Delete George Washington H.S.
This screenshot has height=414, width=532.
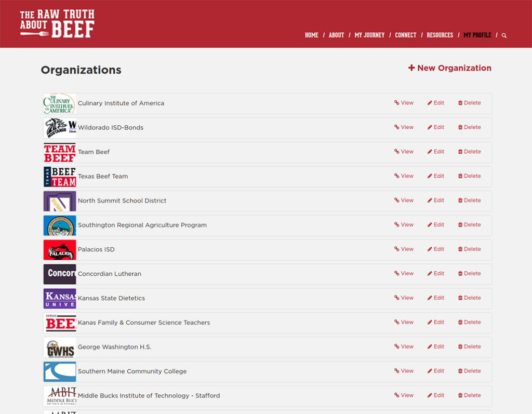(469, 347)
